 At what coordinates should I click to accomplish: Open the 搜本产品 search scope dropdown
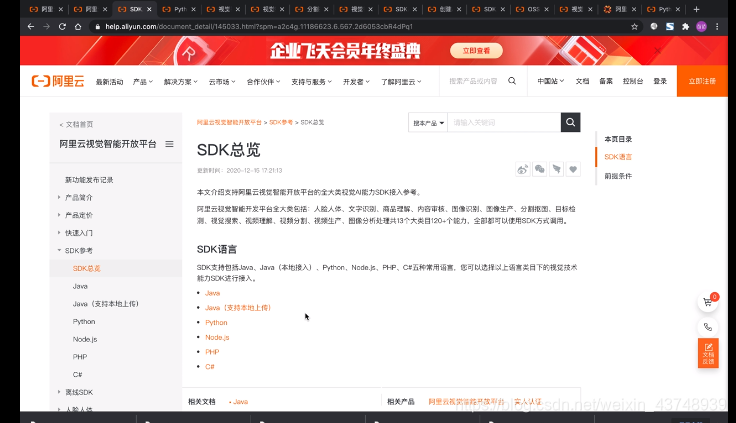(x=428, y=123)
